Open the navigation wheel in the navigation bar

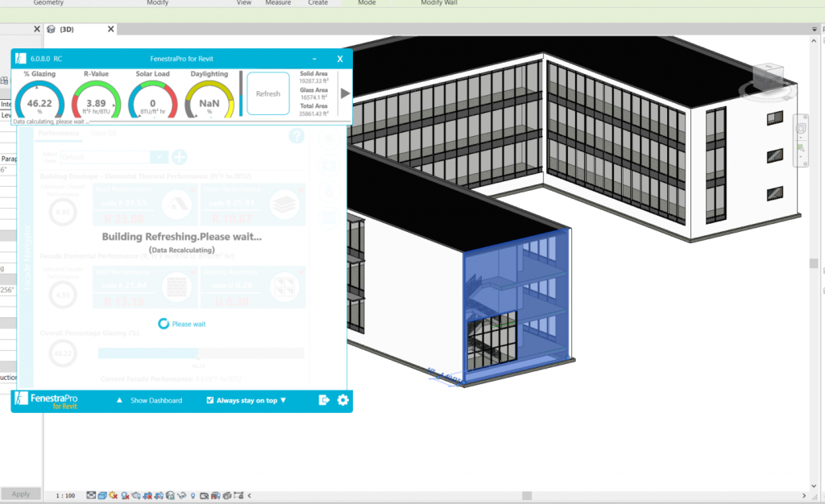point(801,128)
